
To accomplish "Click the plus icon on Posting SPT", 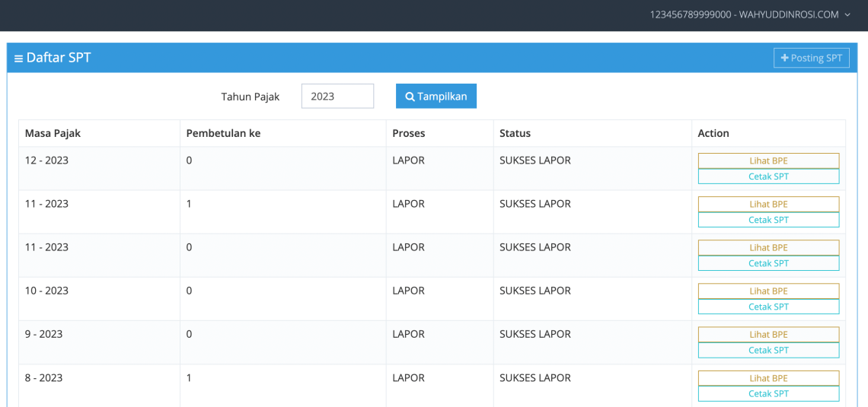I will point(785,59).
